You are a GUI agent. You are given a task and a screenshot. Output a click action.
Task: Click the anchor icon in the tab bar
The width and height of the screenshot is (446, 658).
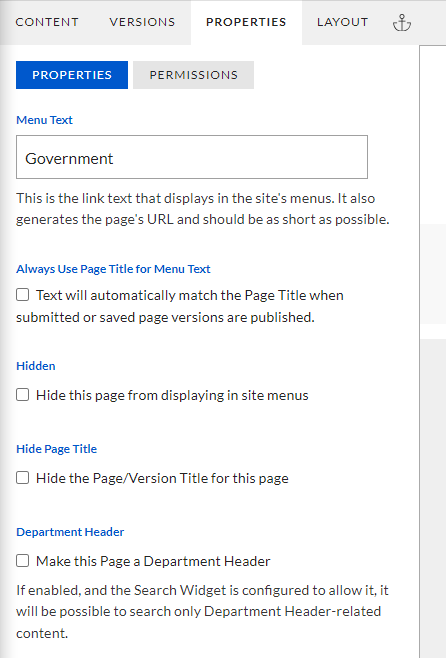[402, 23]
